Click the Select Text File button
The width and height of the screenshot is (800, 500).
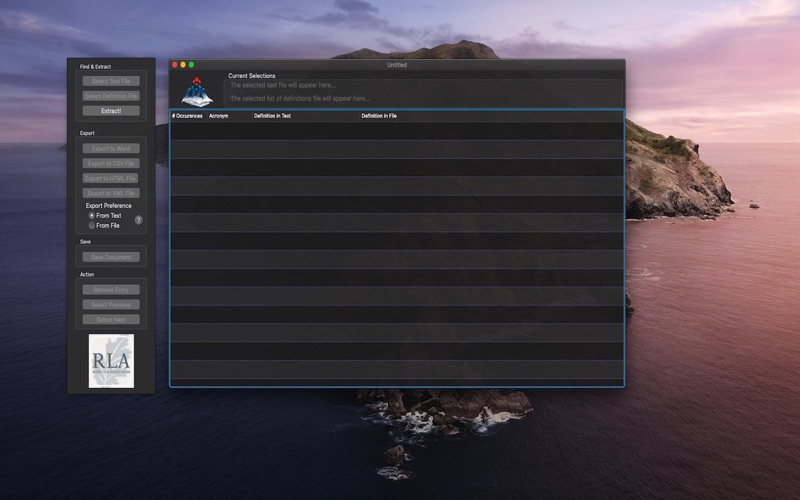click(111, 81)
